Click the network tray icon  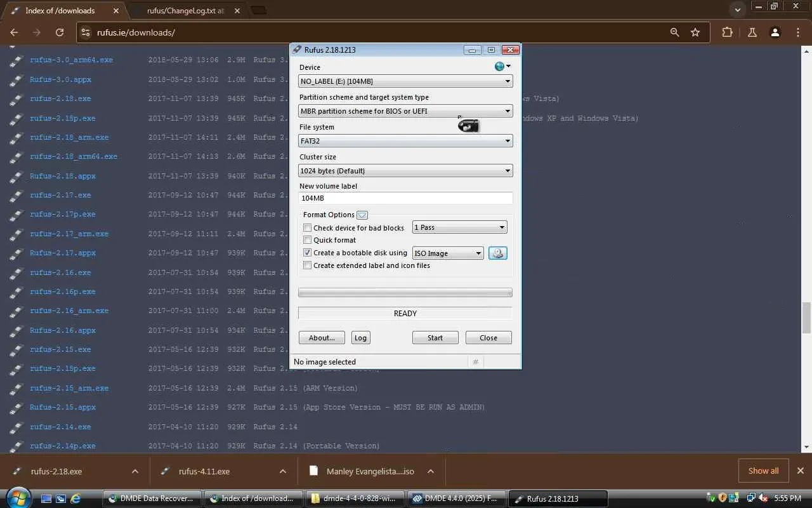[751, 498]
